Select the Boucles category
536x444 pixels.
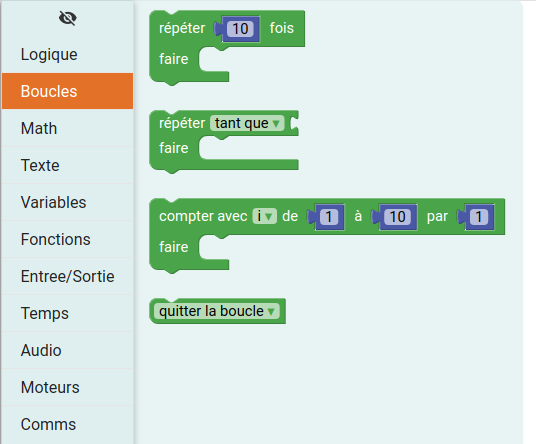(67, 91)
